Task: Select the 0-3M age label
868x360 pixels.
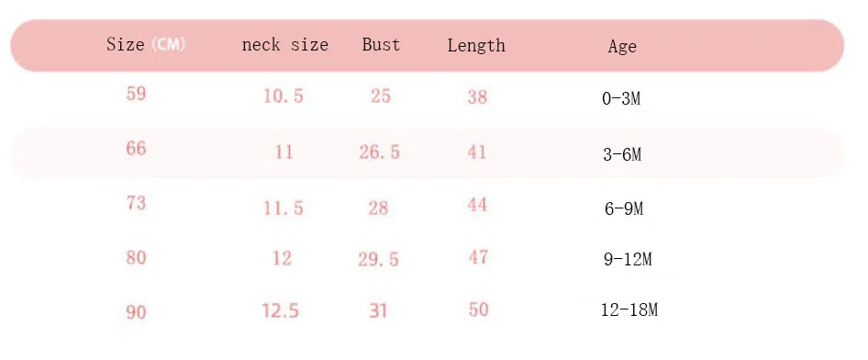Action: tap(621, 99)
